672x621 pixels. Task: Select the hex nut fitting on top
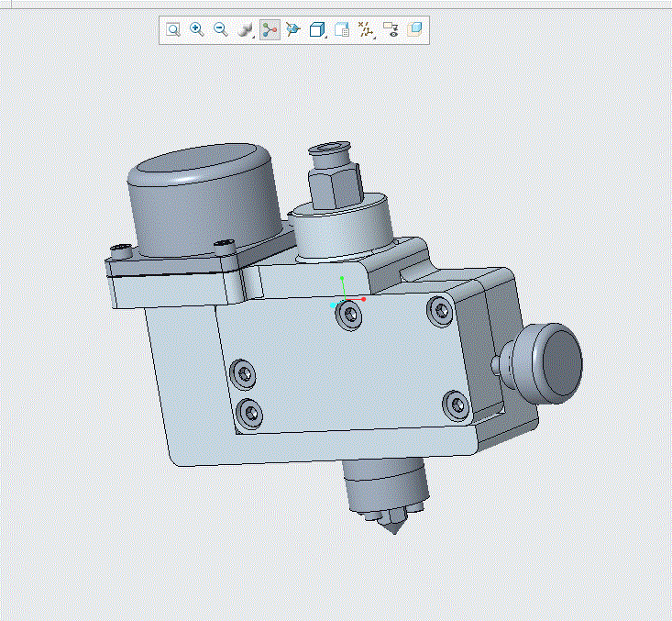336,187
